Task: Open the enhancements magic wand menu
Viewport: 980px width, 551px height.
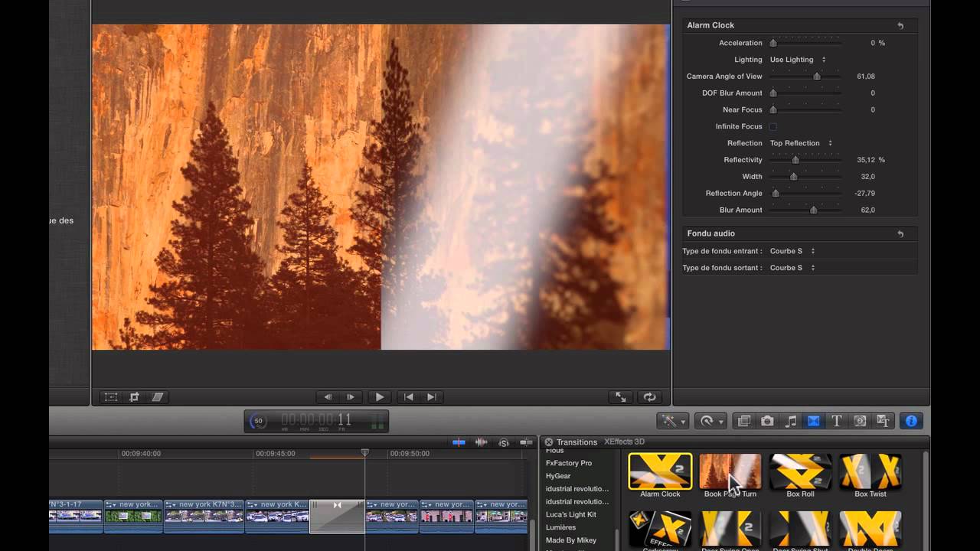Action: pyautogui.click(x=672, y=421)
